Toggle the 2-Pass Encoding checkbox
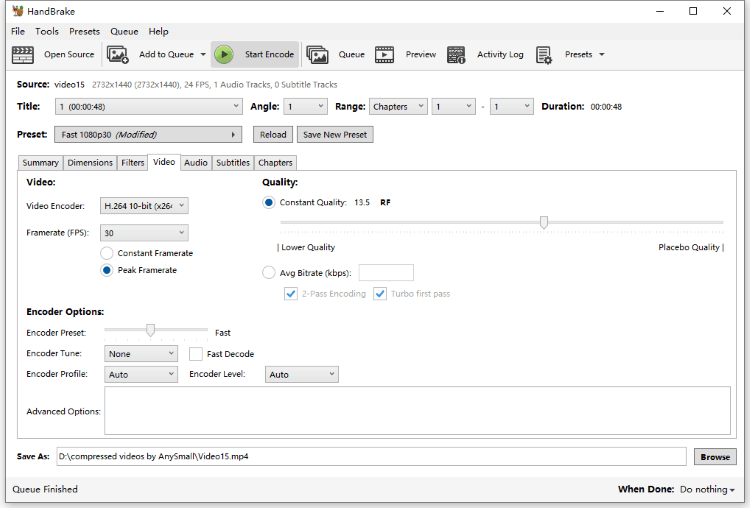This screenshot has width=750, height=508. pyautogui.click(x=290, y=294)
